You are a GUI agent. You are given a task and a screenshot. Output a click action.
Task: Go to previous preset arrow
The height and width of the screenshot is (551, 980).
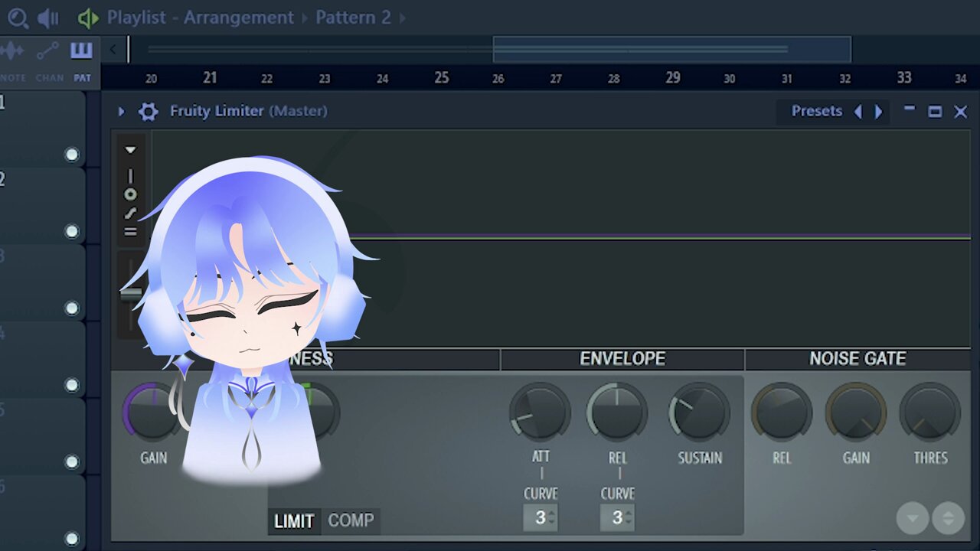click(857, 112)
